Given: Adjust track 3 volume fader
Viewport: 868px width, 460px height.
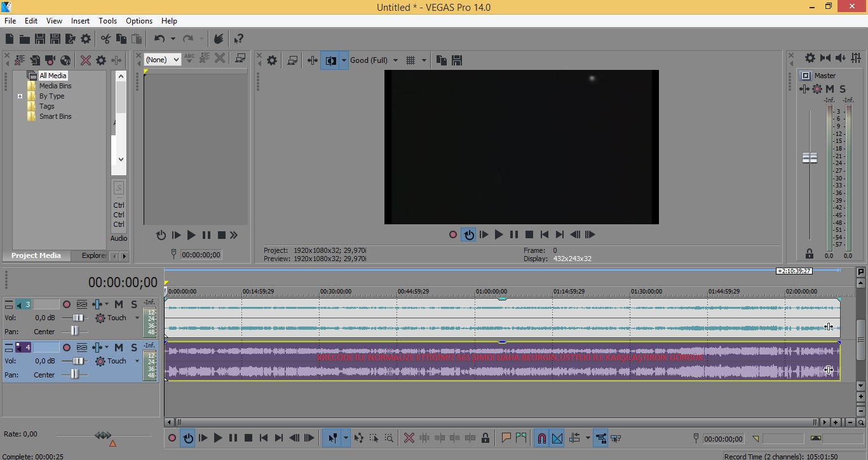Looking at the screenshot, I should point(79,318).
